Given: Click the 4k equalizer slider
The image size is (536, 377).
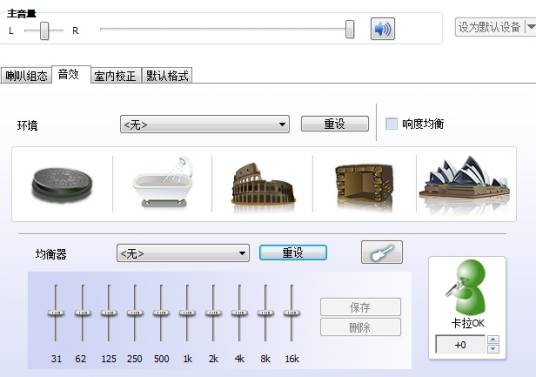Looking at the screenshot, I should coord(239,313).
